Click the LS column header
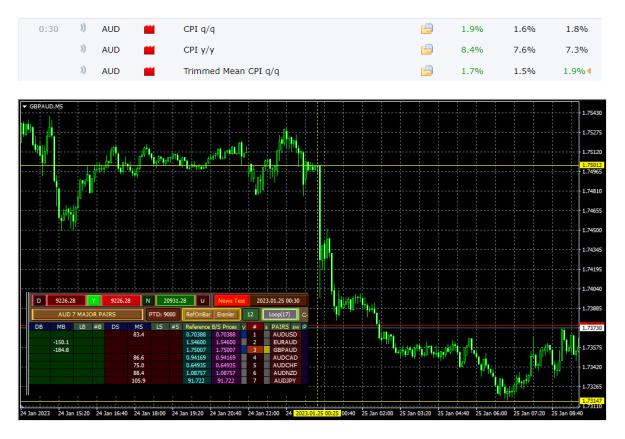This screenshot has height=439, width=625. [159, 327]
